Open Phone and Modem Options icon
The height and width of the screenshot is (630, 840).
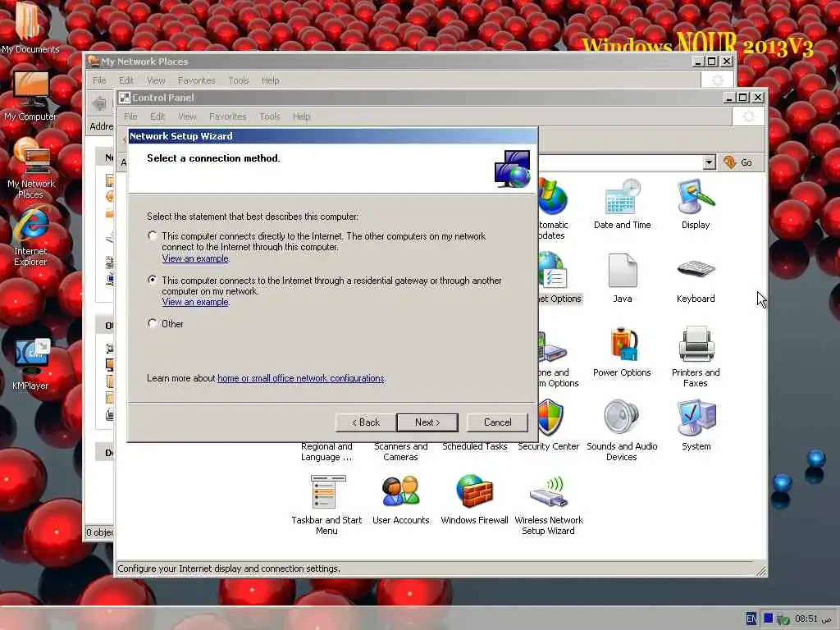pos(557,356)
